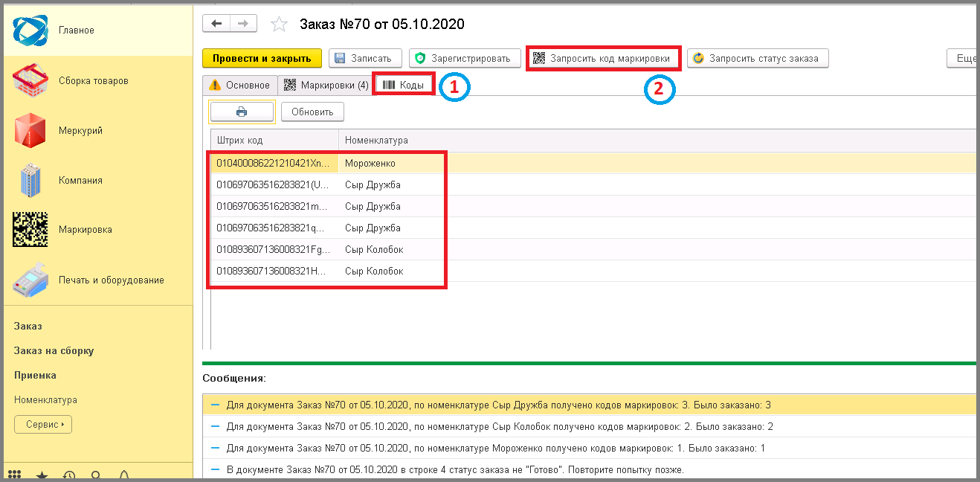Screen dimensions: 980x482
Task: Sort by the Штрих код column header
Action: coord(275,140)
